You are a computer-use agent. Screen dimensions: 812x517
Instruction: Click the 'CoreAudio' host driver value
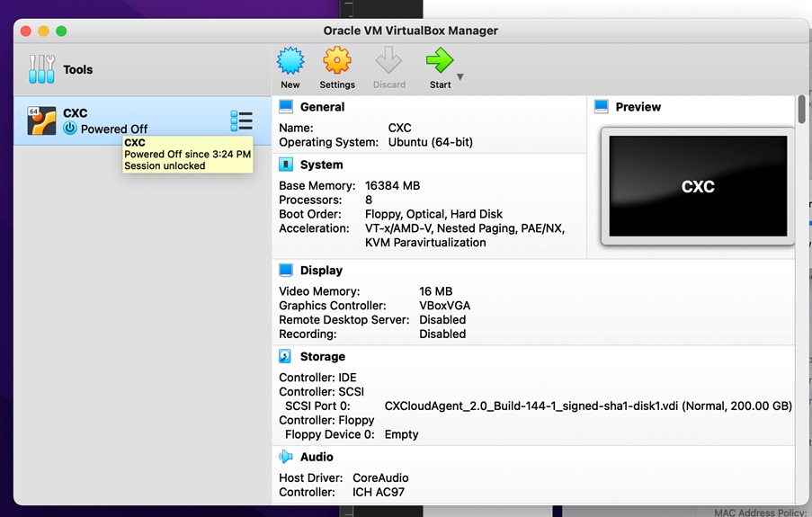380,477
